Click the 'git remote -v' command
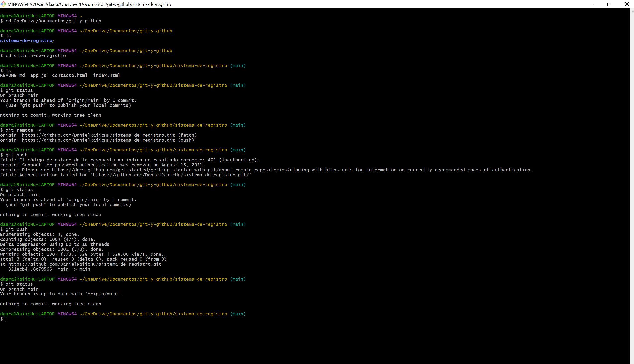This screenshot has height=364, width=634. [x=23, y=130]
